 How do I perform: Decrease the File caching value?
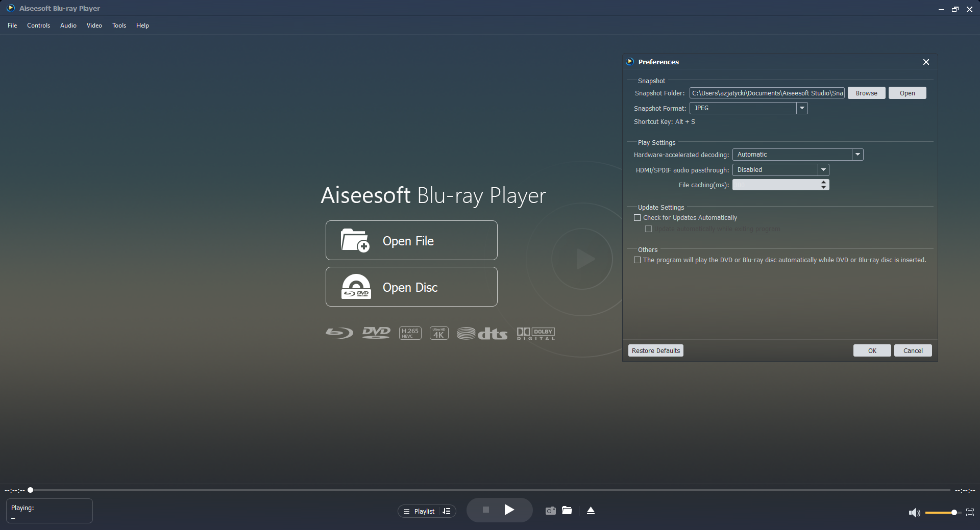tap(823, 188)
